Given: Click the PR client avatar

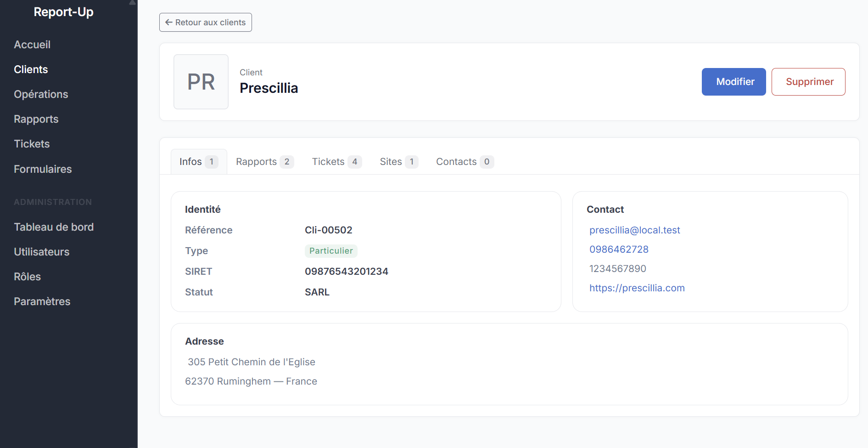Looking at the screenshot, I should pyautogui.click(x=201, y=82).
